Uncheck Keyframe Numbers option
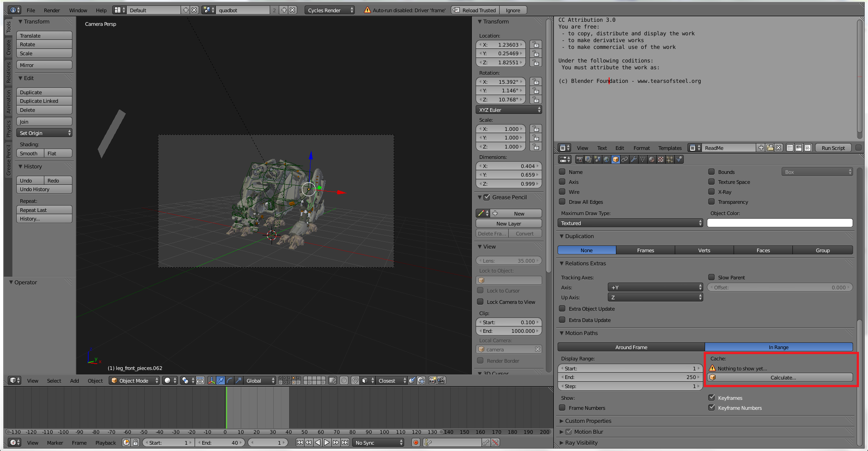Screen dimensions: 868x451 click(711, 408)
